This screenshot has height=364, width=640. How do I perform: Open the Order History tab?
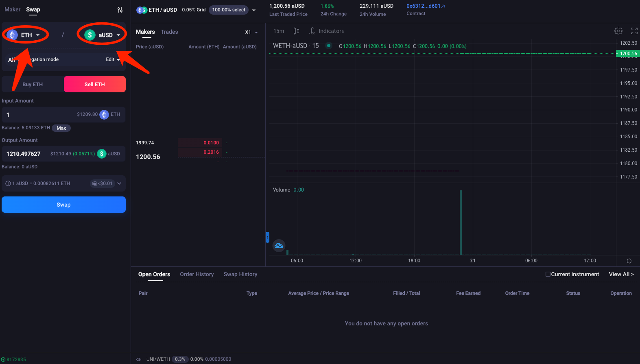tap(197, 274)
